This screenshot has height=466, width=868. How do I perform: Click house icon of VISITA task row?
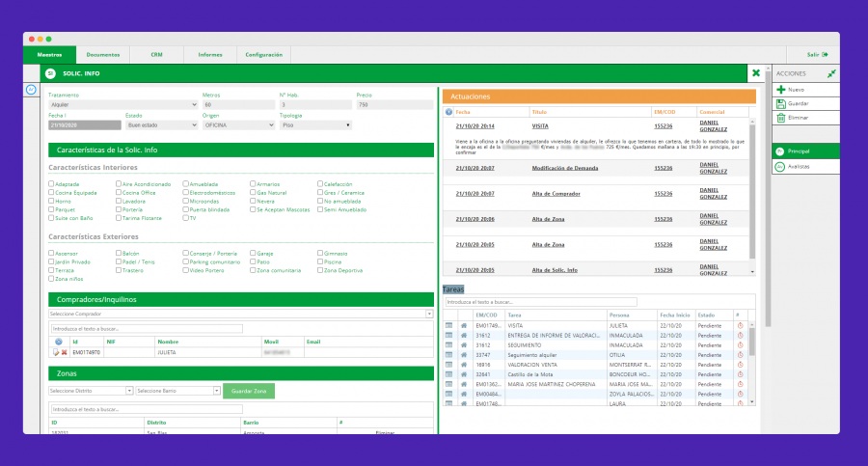464,326
